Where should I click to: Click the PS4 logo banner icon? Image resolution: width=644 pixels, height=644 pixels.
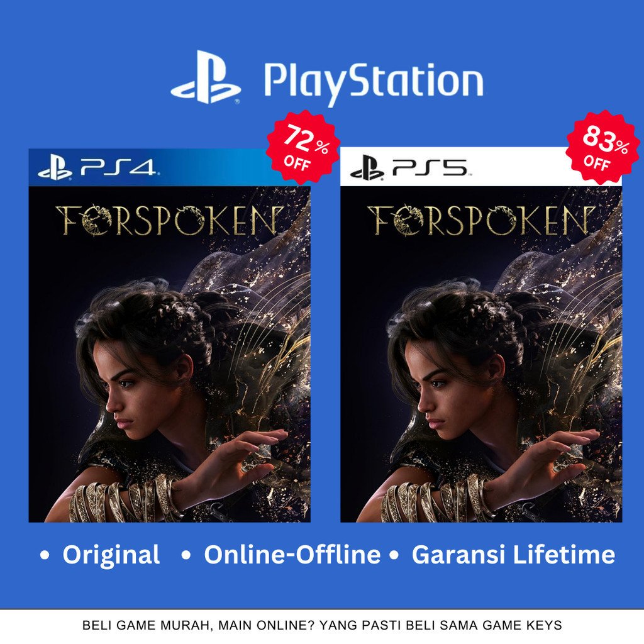tap(55, 169)
